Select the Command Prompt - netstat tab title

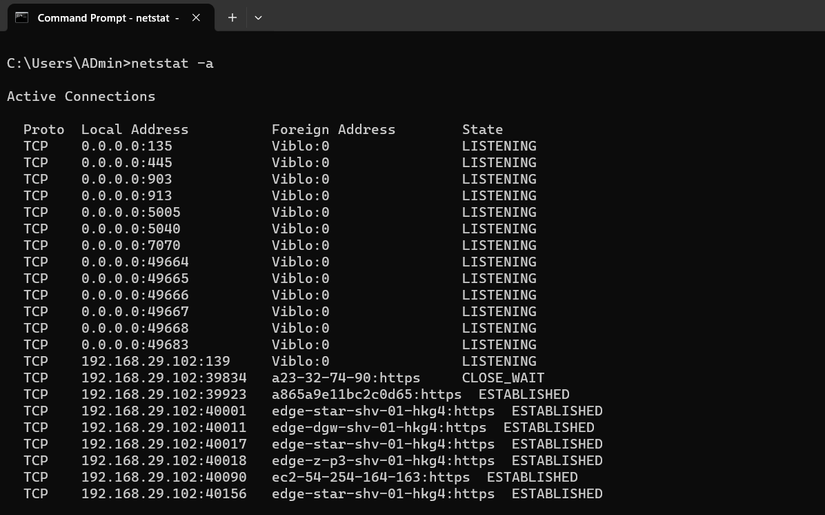tap(108, 17)
